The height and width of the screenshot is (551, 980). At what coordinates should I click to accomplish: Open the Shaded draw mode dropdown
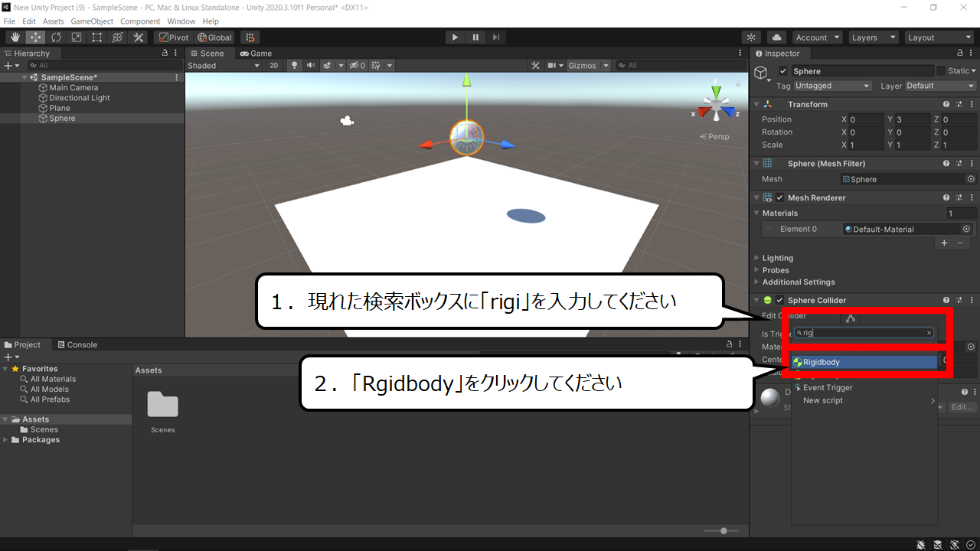224,66
